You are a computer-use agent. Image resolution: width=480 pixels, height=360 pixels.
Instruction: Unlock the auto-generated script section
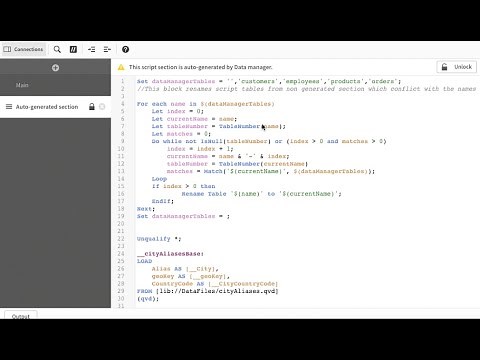click(x=456, y=67)
